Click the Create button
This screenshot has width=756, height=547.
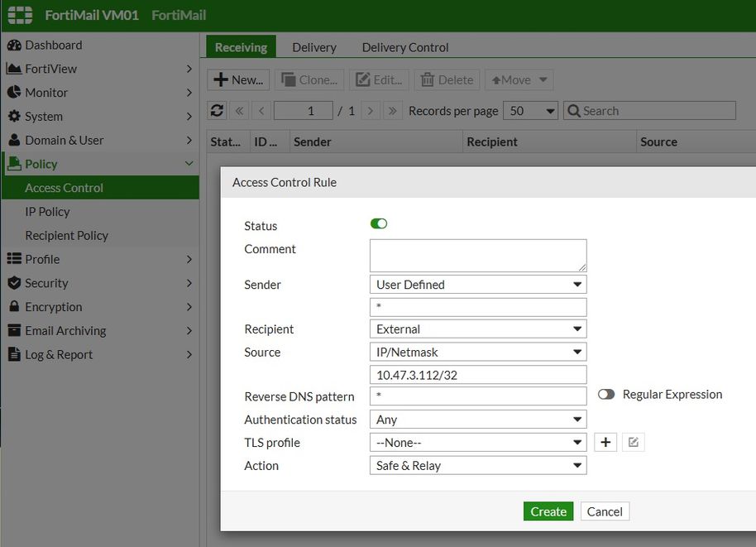[x=548, y=511]
